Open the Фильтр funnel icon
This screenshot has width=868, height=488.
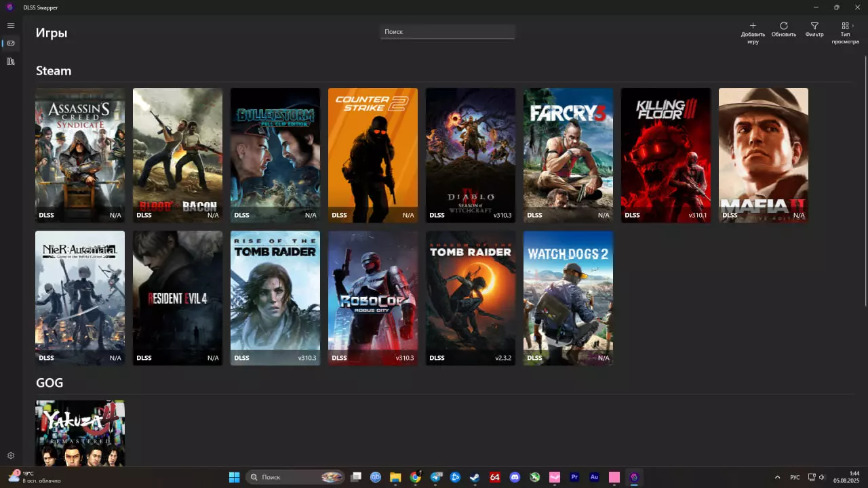[x=814, y=26]
